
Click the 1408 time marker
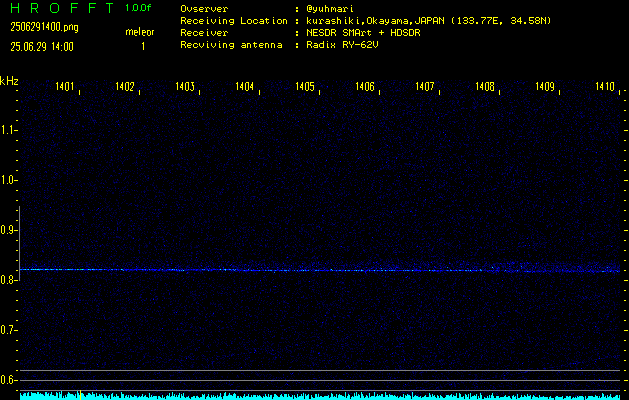[x=485, y=86]
